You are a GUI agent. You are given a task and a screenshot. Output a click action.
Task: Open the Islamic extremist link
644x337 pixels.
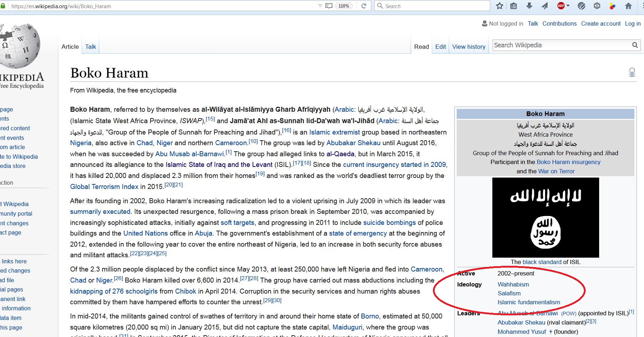[335, 132]
